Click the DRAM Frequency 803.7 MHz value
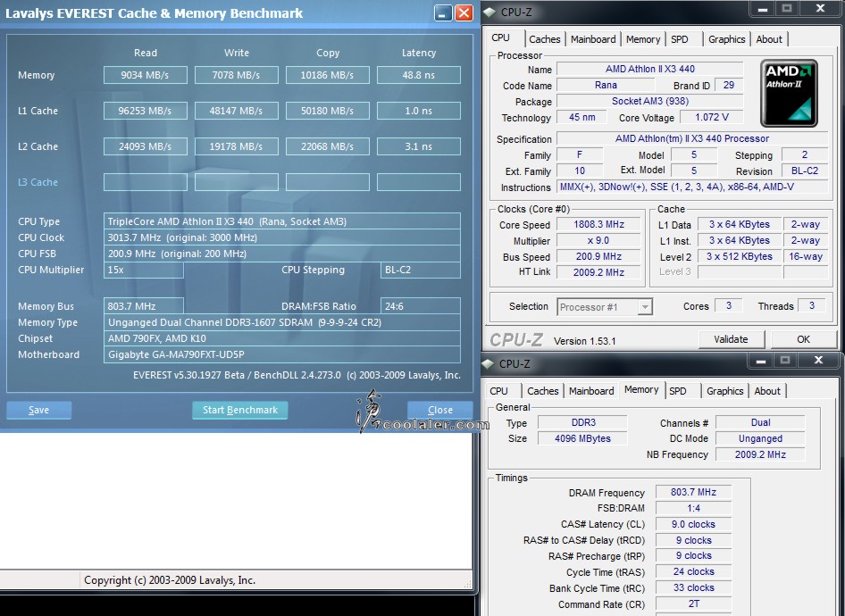Screen dimensions: 845x616 (693, 492)
